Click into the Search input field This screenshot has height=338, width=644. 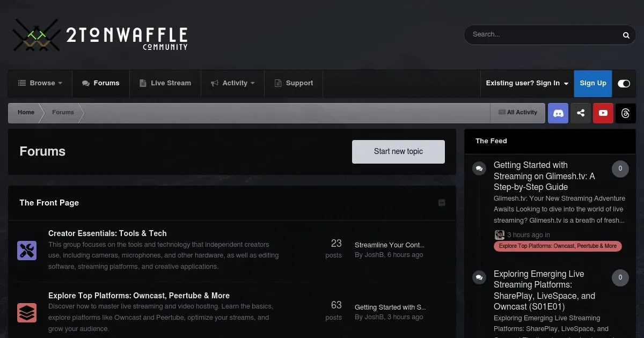542,34
